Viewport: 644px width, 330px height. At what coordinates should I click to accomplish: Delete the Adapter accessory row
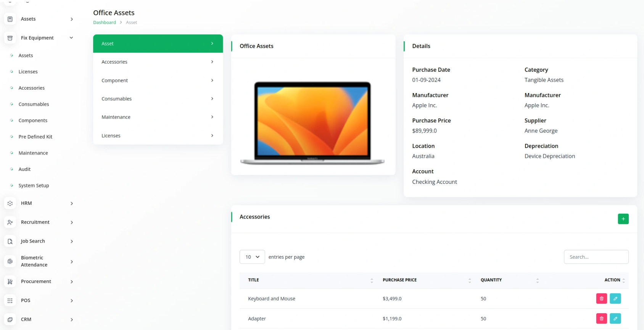coord(601,319)
